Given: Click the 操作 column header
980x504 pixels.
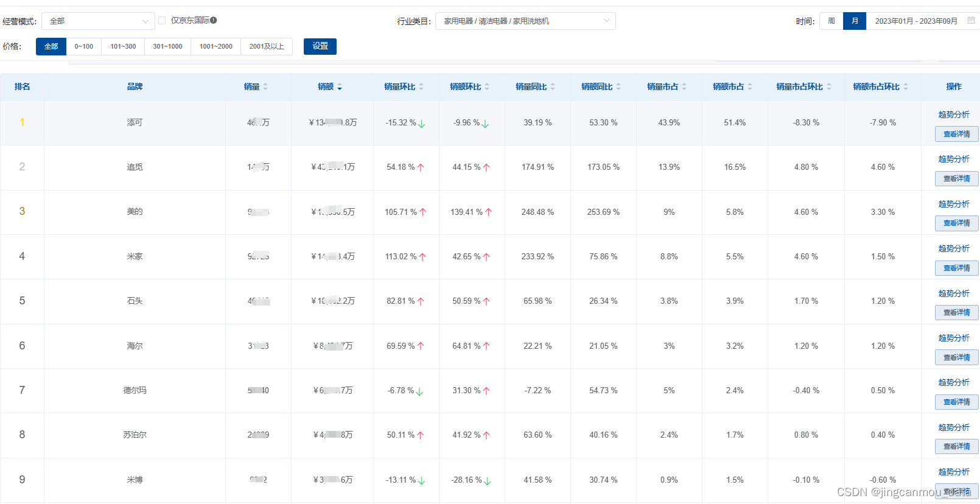Looking at the screenshot, I should (954, 87).
